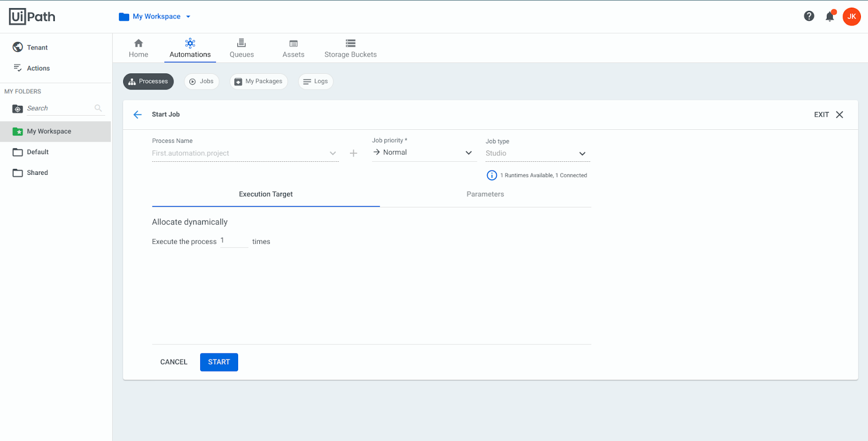Click the '1 Runtimes Available, 1 Connected' text
Image resolution: width=868 pixels, height=441 pixels.
(x=544, y=175)
